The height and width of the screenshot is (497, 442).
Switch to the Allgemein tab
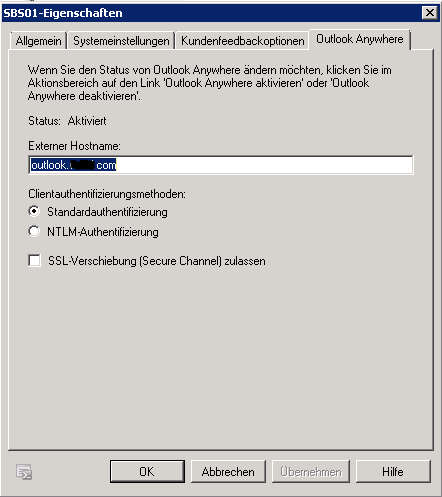(x=38, y=41)
